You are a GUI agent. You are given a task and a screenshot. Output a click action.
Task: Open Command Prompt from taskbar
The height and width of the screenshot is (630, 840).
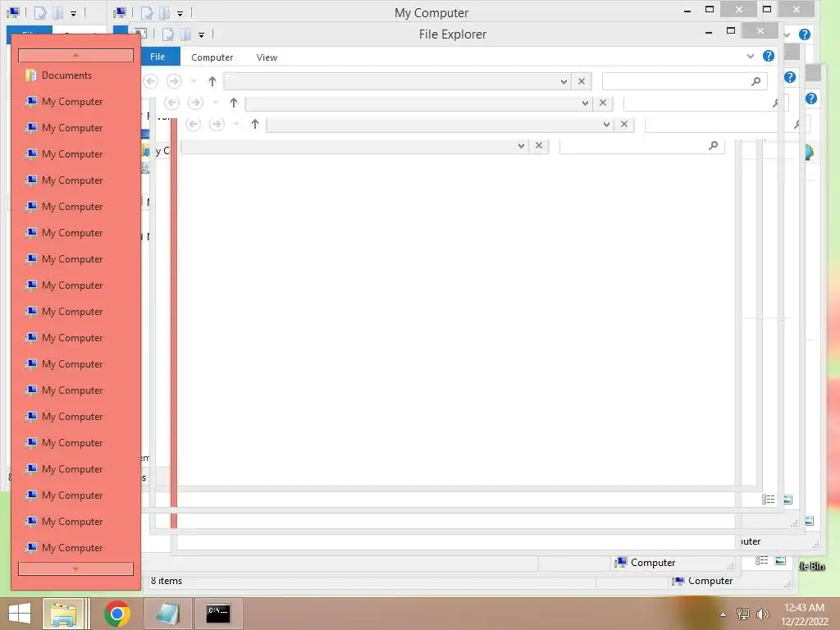tap(218, 614)
